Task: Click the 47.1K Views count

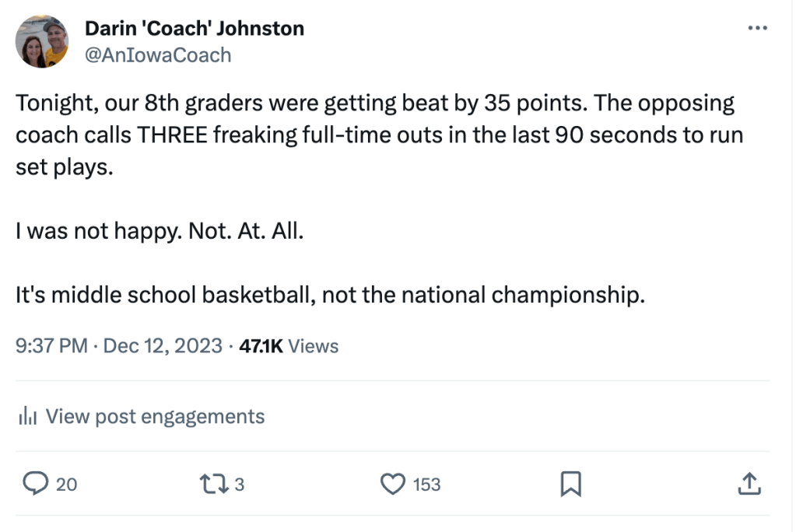Action: pos(288,345)
